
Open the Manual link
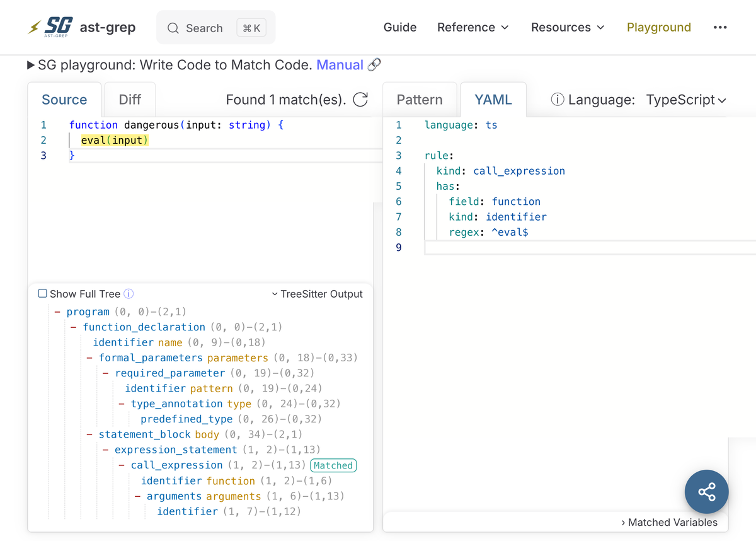click(x=340, y=65)
